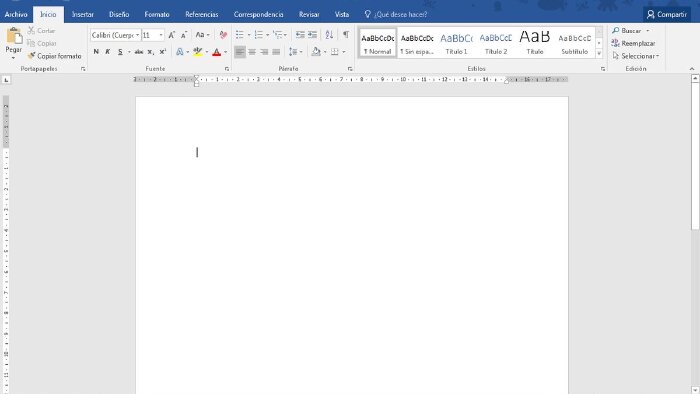Switch to the Insertar tab
700x394 pixels.
[83, 14]
